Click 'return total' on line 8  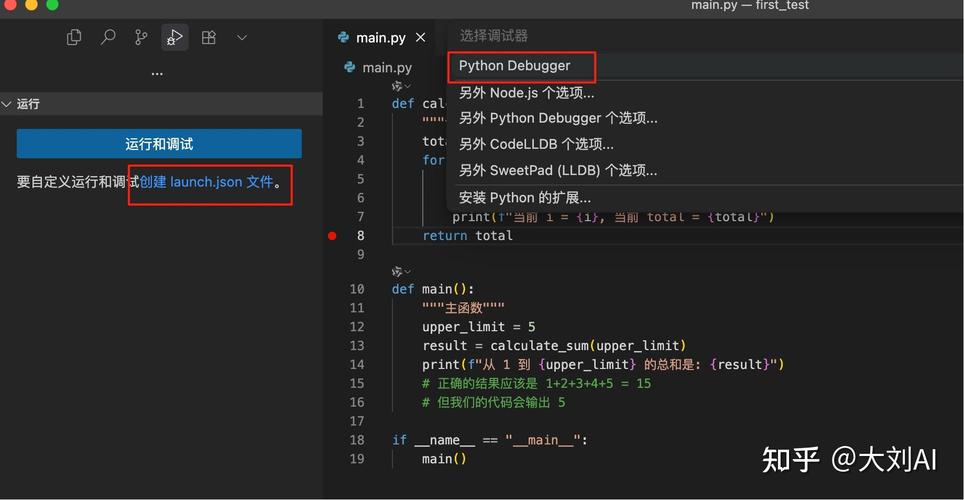(467, 236)
